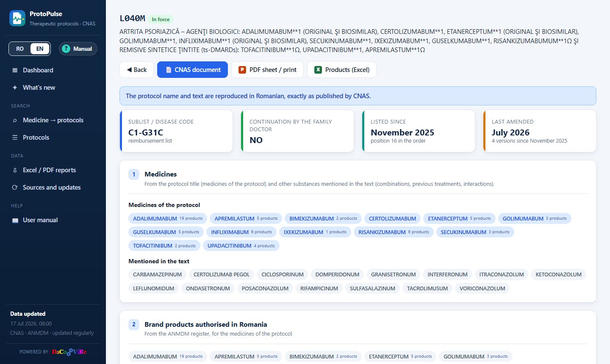
Task: Select the TOFACITINIBUM 2 products chip
Action: point(164,245)
